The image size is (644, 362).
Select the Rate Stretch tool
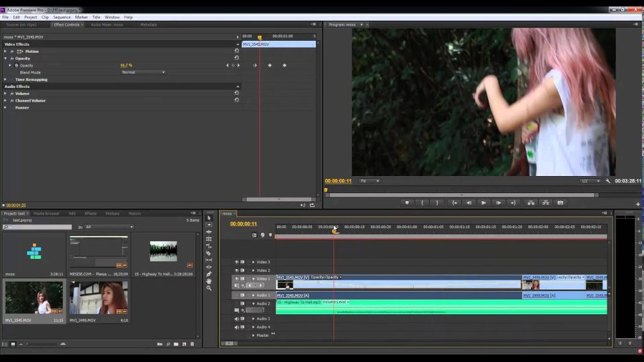click(x=209, y=246)
